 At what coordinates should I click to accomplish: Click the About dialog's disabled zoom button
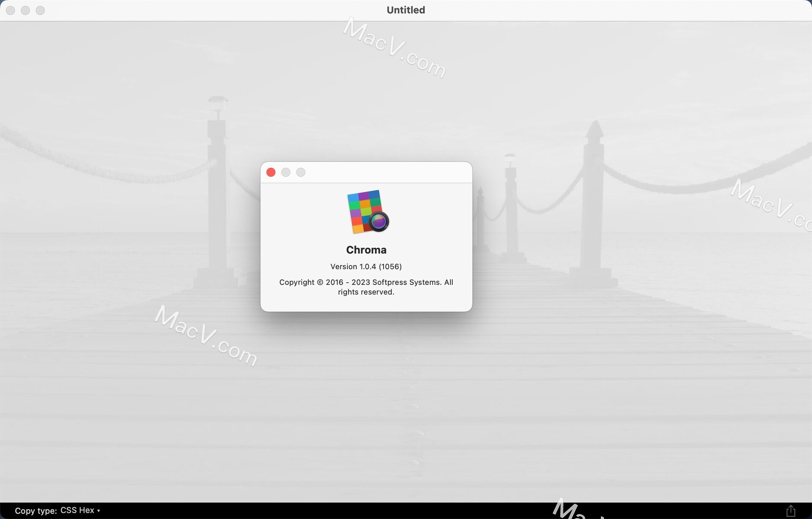[301, 172]
